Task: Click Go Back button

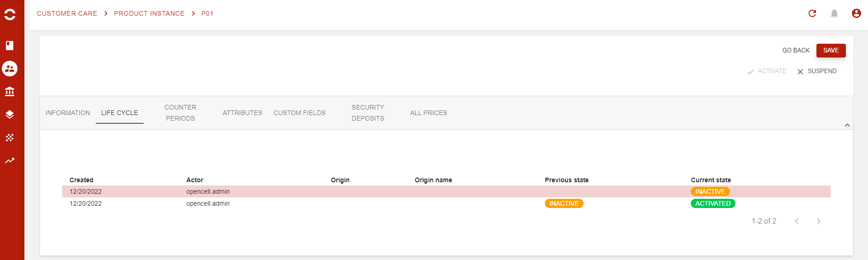Action: [796, 51]
